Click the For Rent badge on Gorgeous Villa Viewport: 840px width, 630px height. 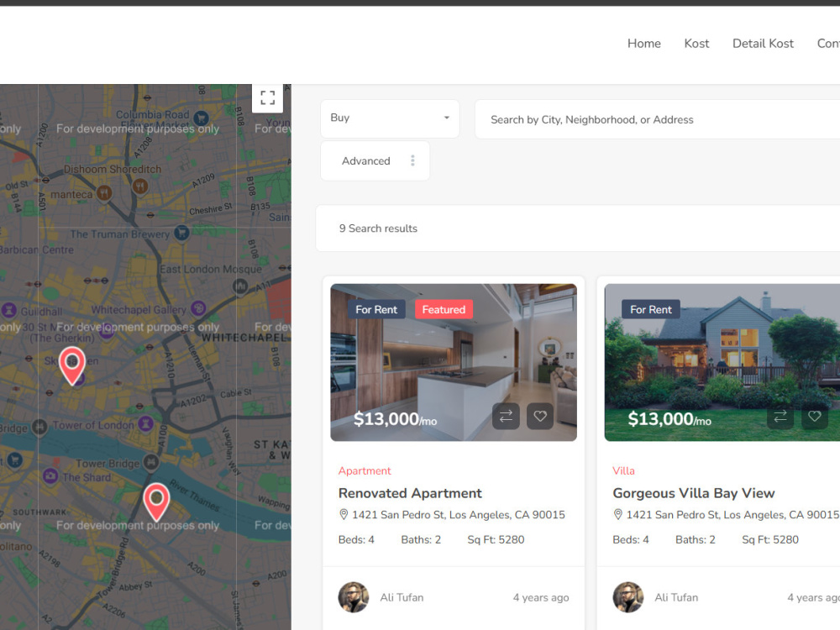click(x=650, y=310)
